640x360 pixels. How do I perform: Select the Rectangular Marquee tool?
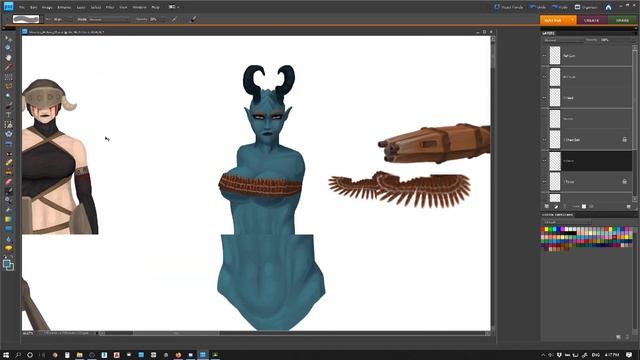coord(8,77)
